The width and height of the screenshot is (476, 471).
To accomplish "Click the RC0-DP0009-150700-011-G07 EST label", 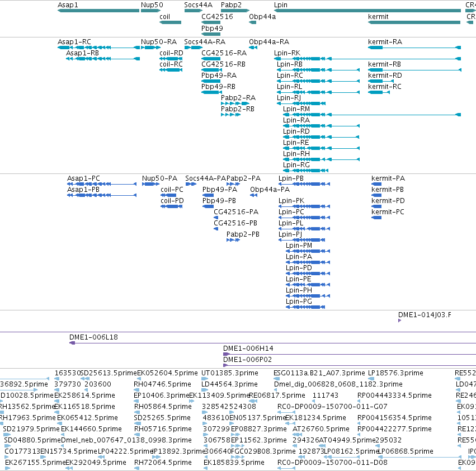I will click(x=332, y=407).
